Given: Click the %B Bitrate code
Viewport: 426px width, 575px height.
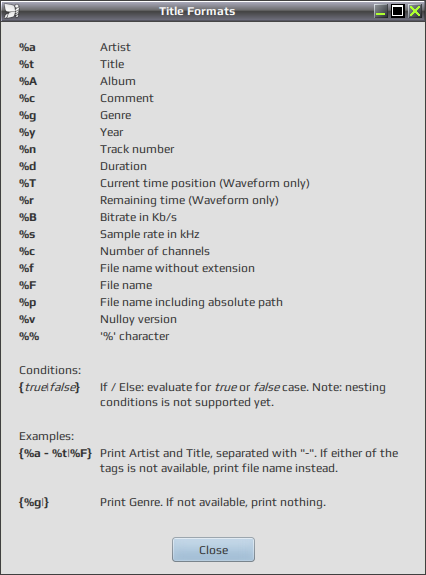Looking at the screenshot, I should click(28, 217).
